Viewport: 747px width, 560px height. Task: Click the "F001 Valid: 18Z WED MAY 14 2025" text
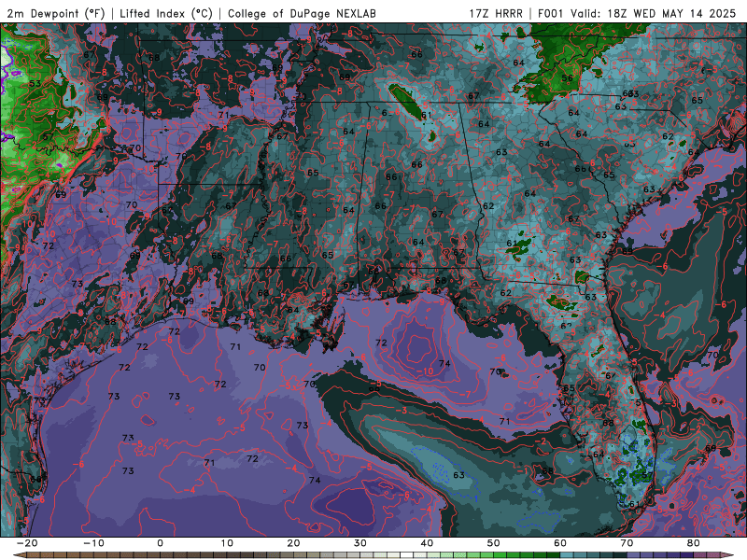(x=637, y=14)
